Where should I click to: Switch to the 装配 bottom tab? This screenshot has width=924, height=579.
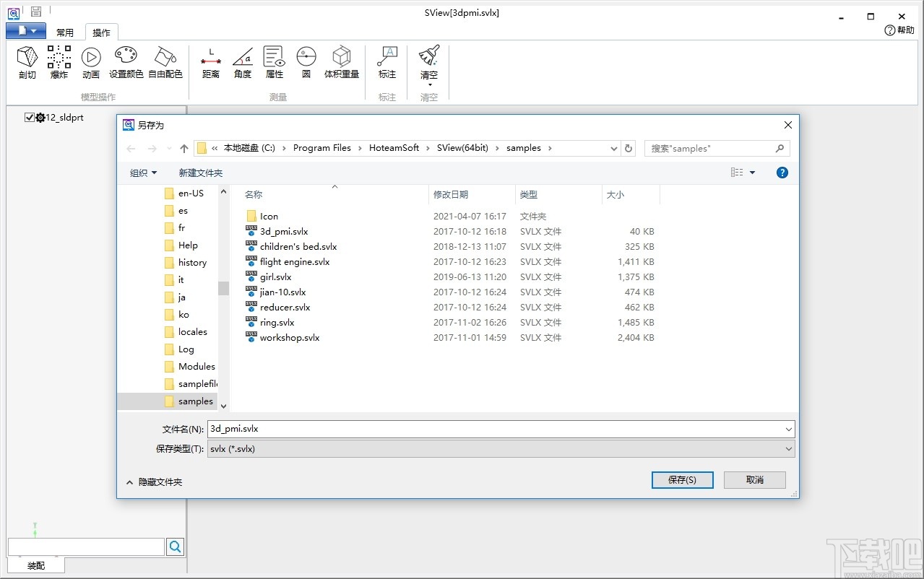36,565
